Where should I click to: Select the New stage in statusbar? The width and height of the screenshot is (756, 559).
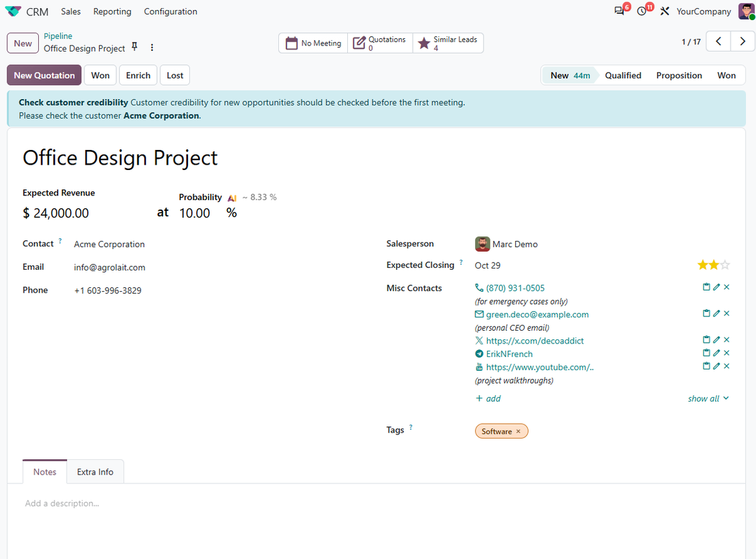point(570,75)
